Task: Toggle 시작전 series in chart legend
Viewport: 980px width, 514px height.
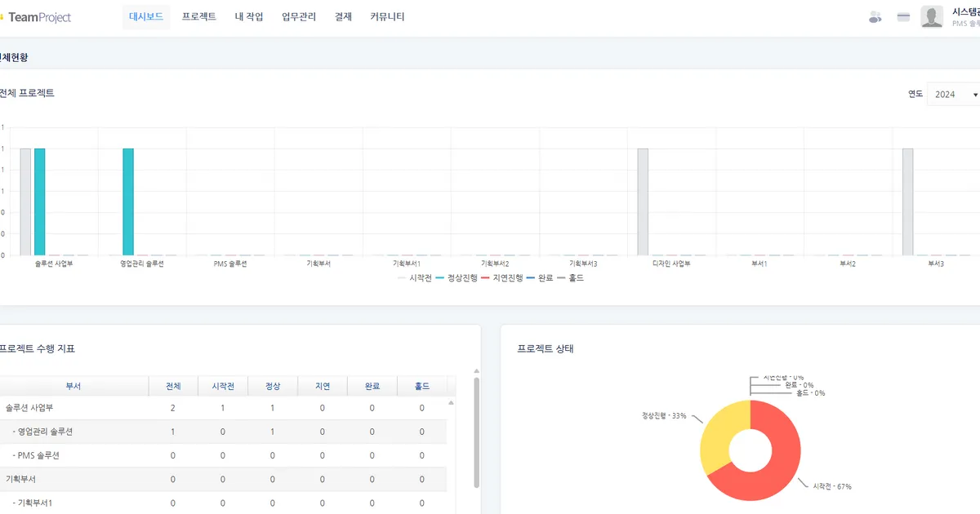Action: (415, 278)
